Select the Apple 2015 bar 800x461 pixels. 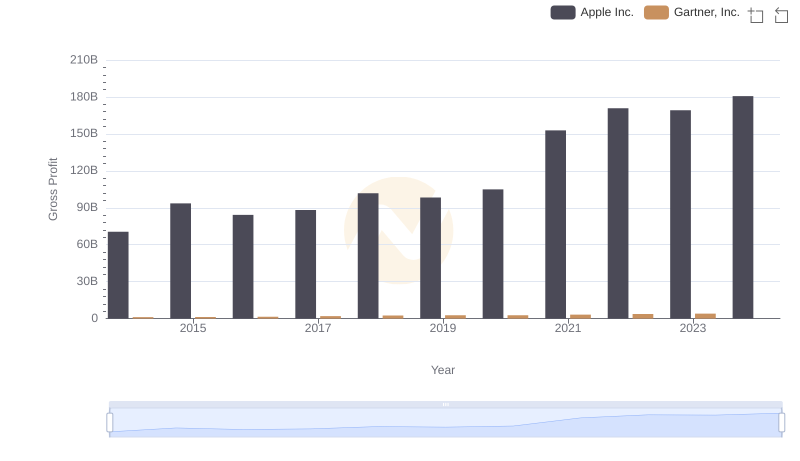coord(181,261)
